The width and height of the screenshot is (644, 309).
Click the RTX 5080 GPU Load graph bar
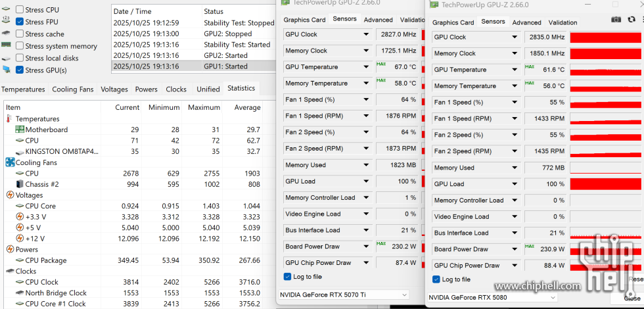[x=605, y=184]
